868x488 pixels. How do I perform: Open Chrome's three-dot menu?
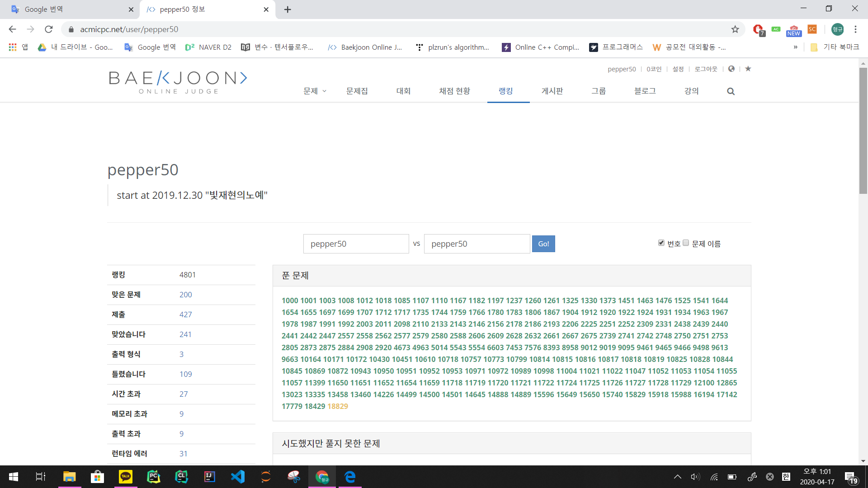tap(855, 29)
